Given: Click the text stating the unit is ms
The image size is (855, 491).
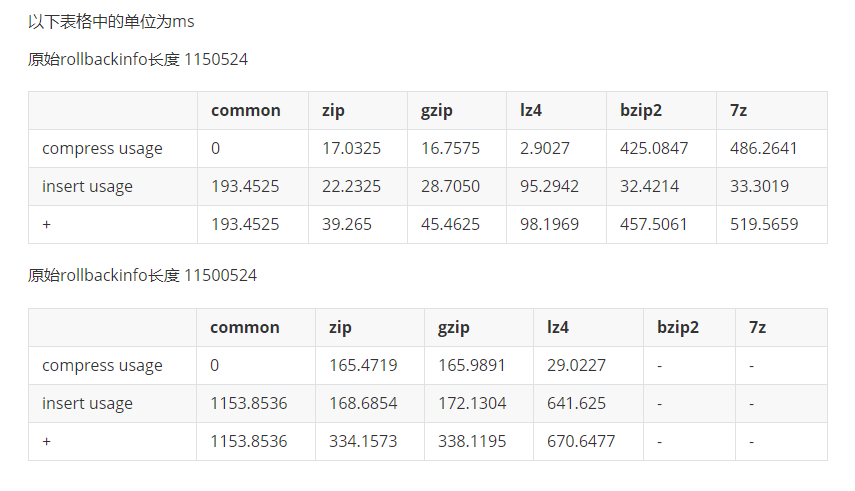Looking at the screenshot, I should (111, 21).
